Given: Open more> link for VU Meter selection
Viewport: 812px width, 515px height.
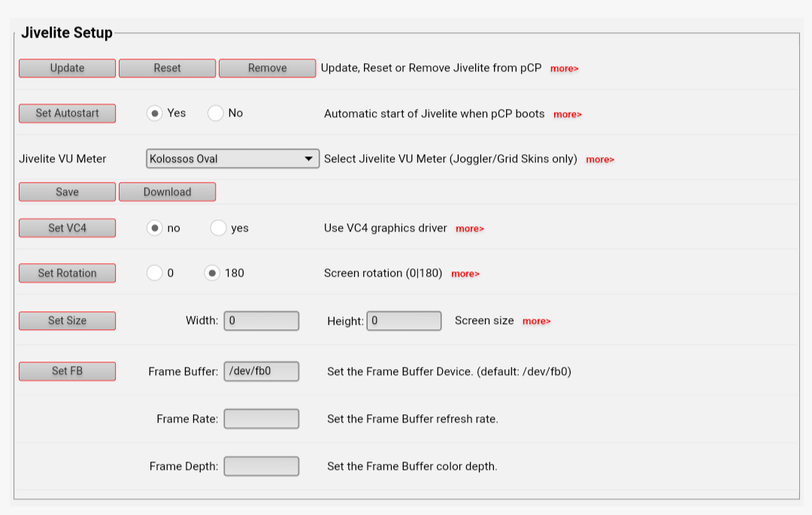Looking at the screenshot, I should tap(600, 159).
